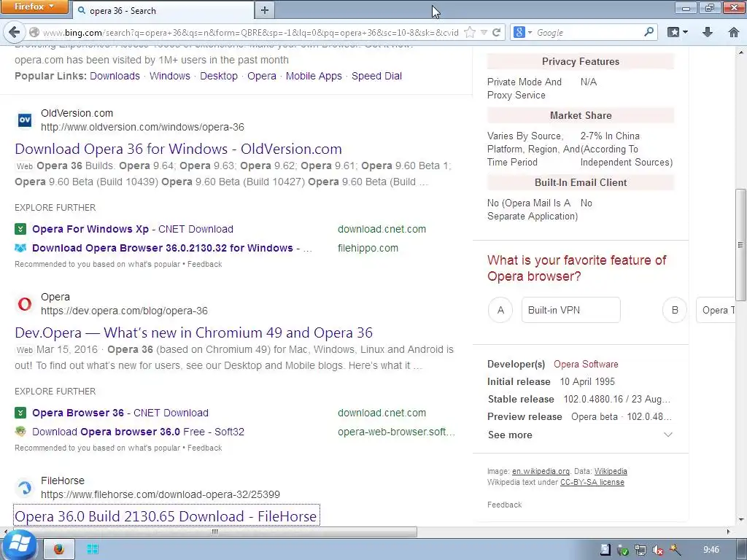
Task: Open the CC-BY-SA license link
Action: [x=592, y=482]
